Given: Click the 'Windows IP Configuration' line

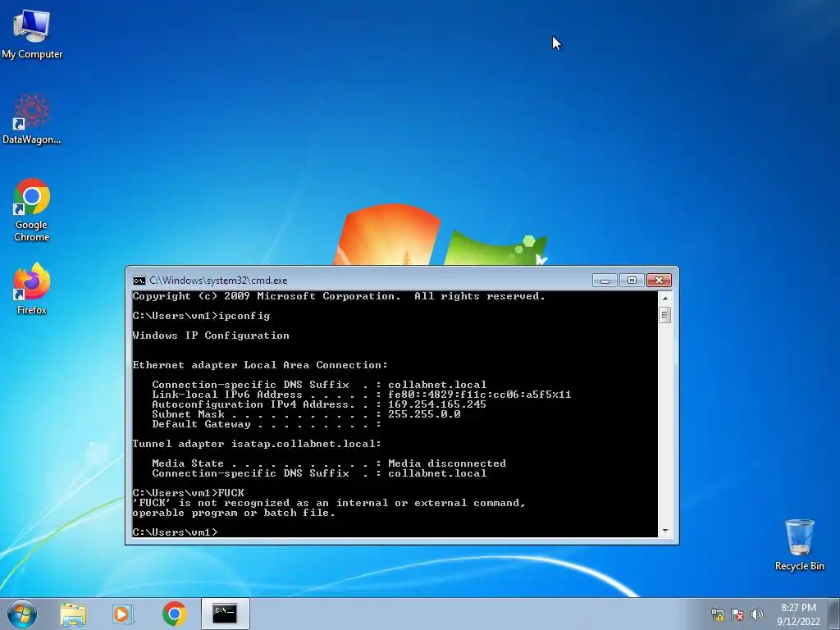Looking at the screenshot, I should [x=211, y=336].
